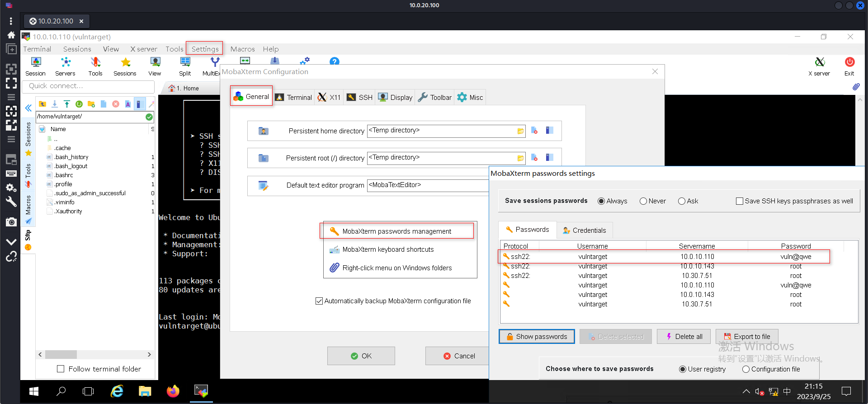This screenshot has height=404, width=868.
Task: Select Always save sessions passwords
Action: coord(613,201)
